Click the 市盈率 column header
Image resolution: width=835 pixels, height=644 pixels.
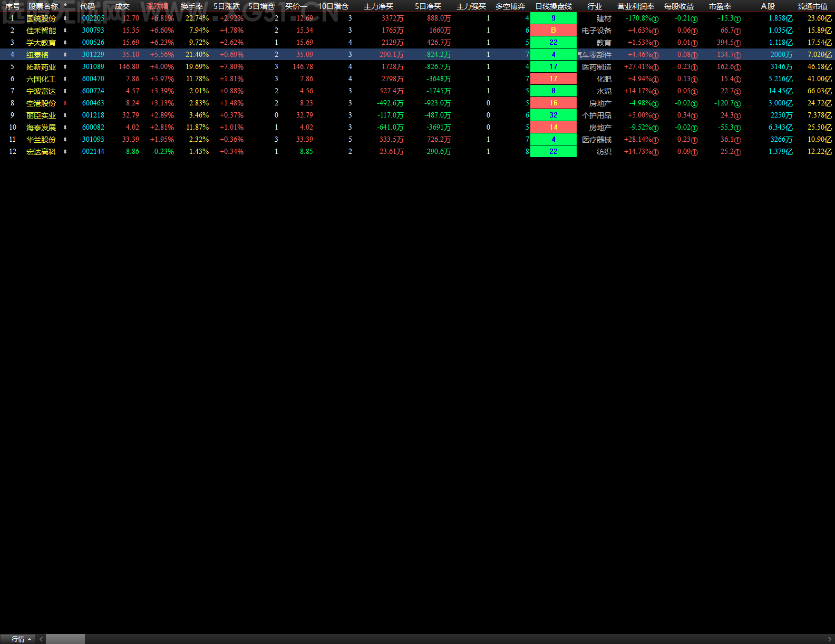click(720, 6)
